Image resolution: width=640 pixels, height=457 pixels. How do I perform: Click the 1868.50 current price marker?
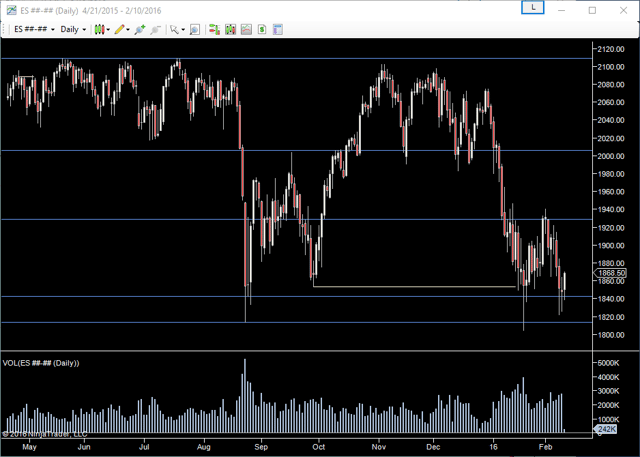coord(611,273)
